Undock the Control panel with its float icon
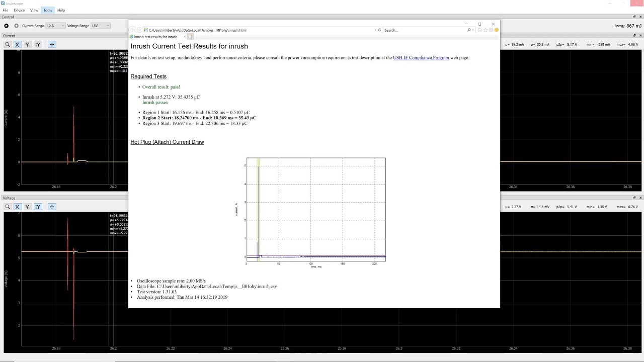Viewport: 644px width, 362px height. tap(634, 17)
